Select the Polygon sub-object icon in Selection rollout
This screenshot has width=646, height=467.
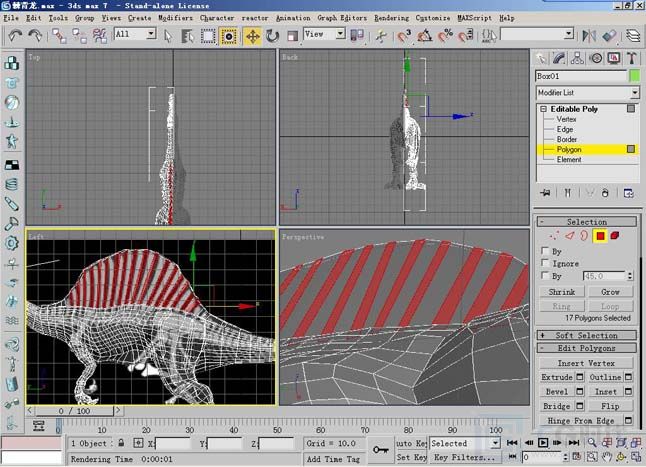coord(600,236)
